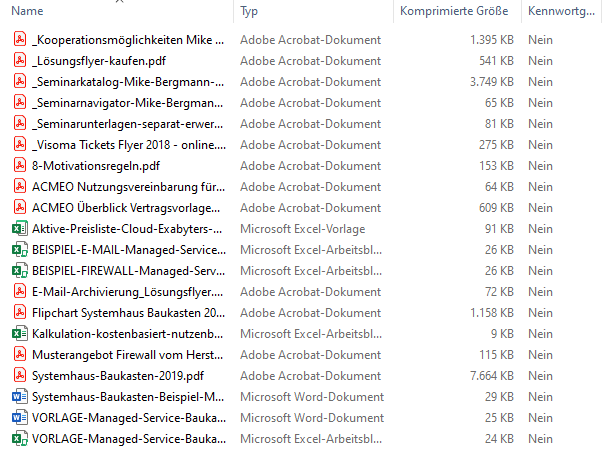Click PDF icon of Flipchart Systemhaus Baukasten
Screen dimensions: 606x455
pyautogui.click(x=19, y=312)
